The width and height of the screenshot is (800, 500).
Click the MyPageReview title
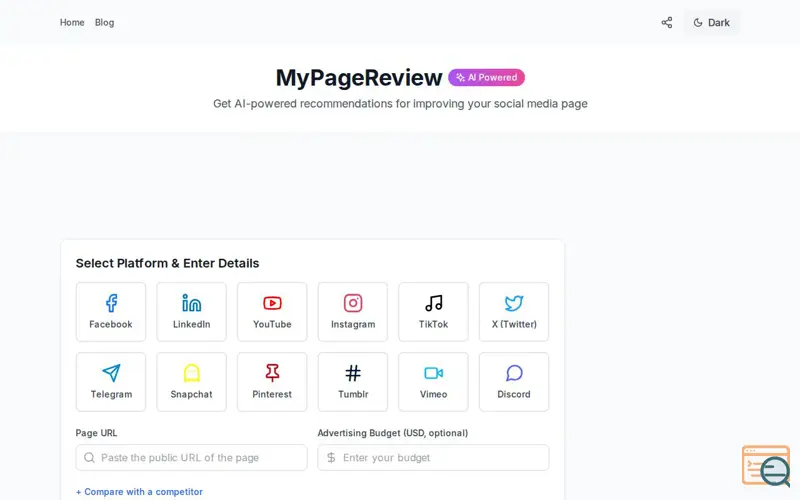pyautogui.click(x=359, y=78)
